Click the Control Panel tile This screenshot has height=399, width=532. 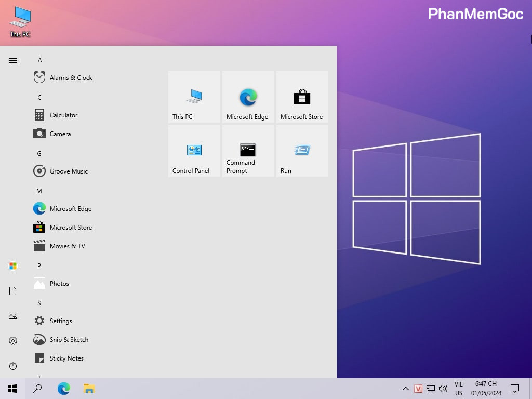coord(194,151)
